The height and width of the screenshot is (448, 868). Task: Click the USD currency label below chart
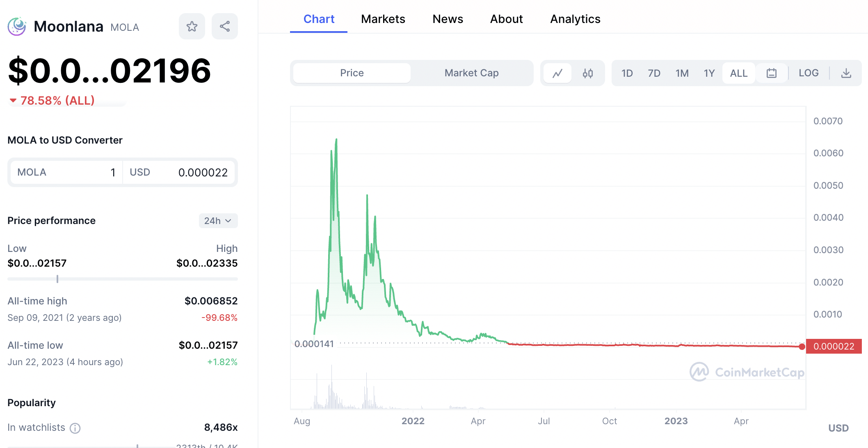tap(838, 428)
